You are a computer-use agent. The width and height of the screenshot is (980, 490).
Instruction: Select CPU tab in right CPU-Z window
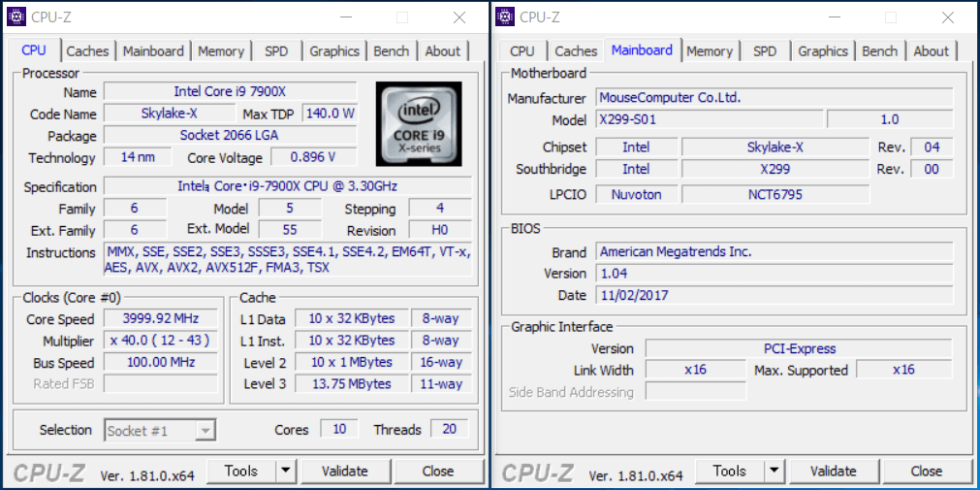click(x=522, y=51)
